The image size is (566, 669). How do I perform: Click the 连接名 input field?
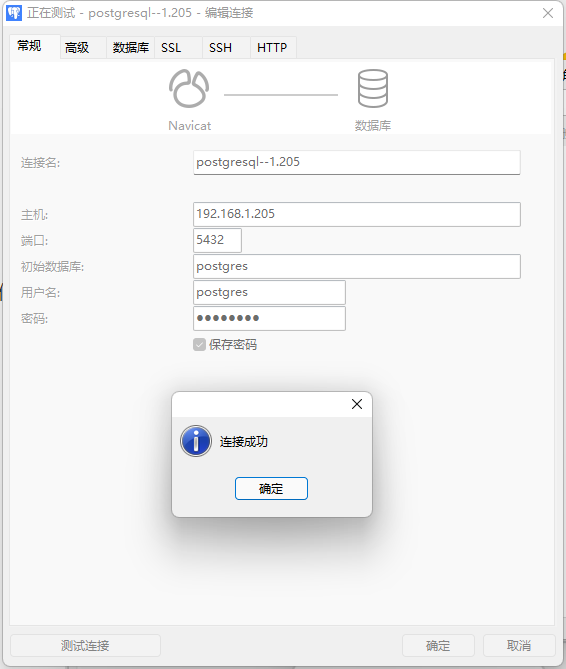[357, 162]
